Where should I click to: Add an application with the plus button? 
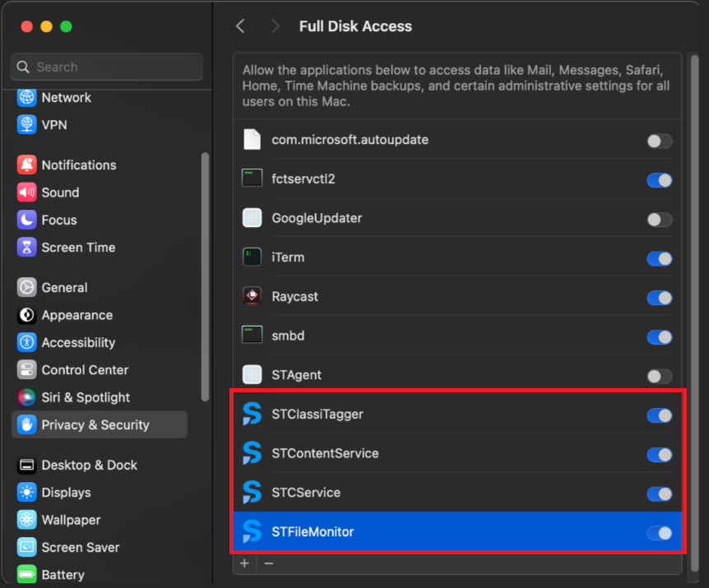click(244, 563)
